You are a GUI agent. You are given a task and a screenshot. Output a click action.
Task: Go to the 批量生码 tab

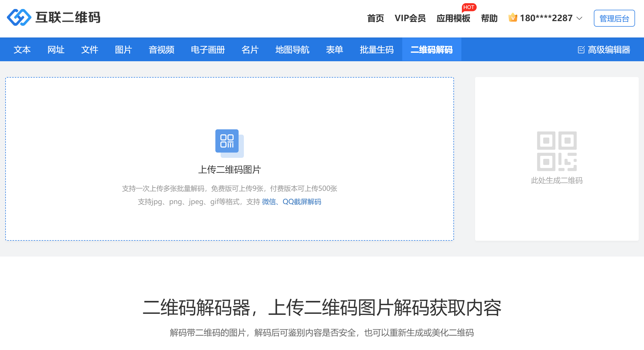coord(377,49)
